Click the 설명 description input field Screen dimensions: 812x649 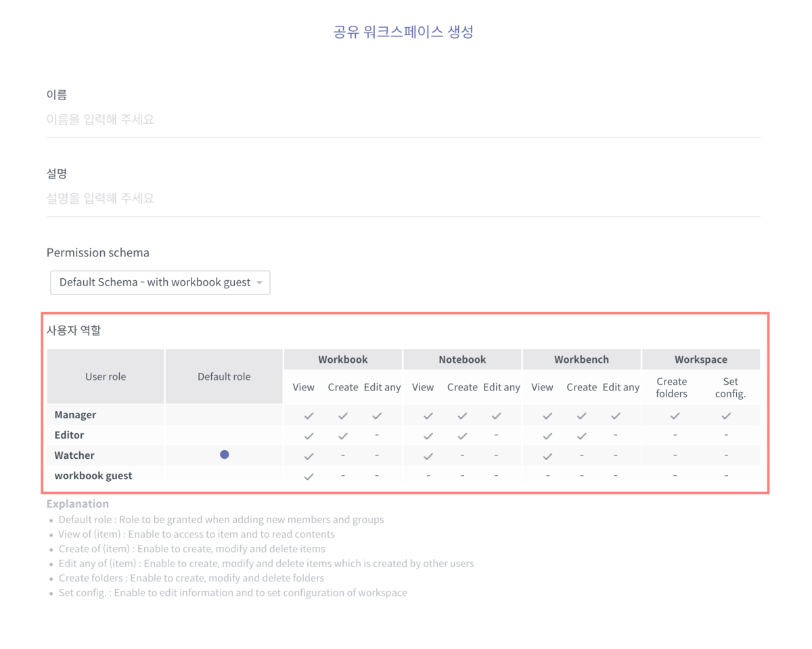pyautogui.click(x=403, y=198)
